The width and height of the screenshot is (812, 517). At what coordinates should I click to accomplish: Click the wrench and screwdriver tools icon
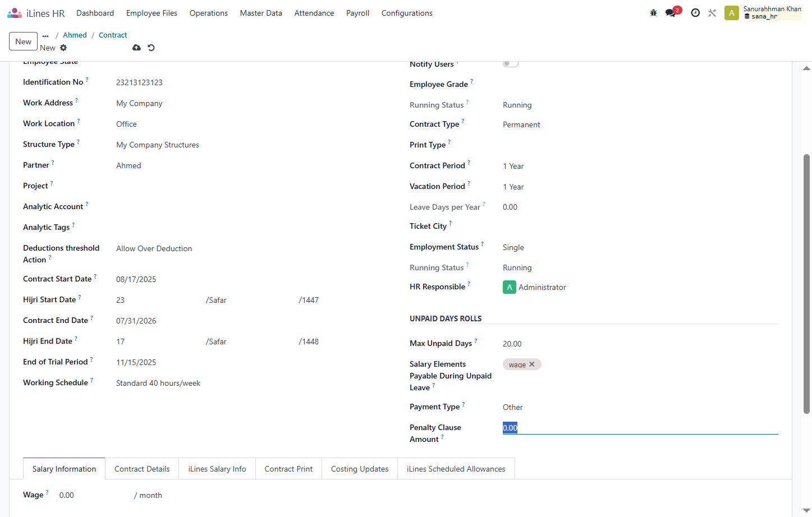[712, 13]
